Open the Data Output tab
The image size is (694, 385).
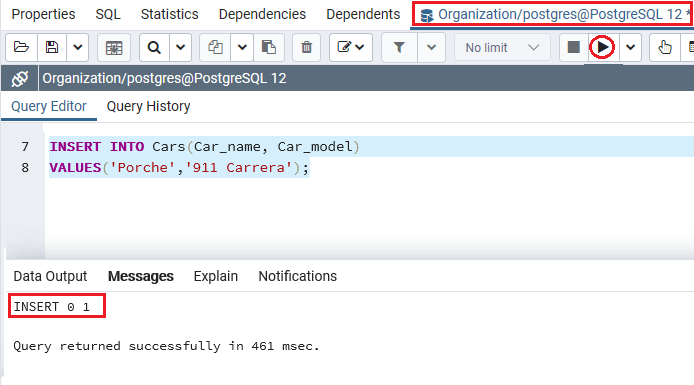pyautogui.click(x=50, y=276)
